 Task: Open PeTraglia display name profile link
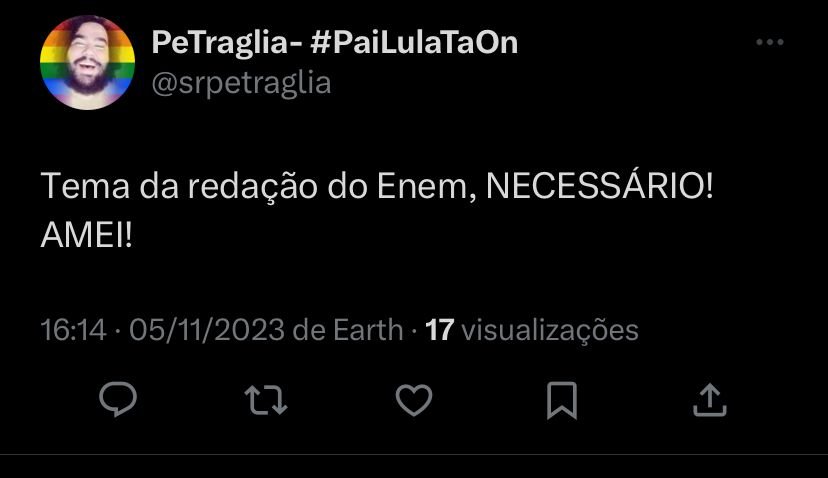pos(334,42)
